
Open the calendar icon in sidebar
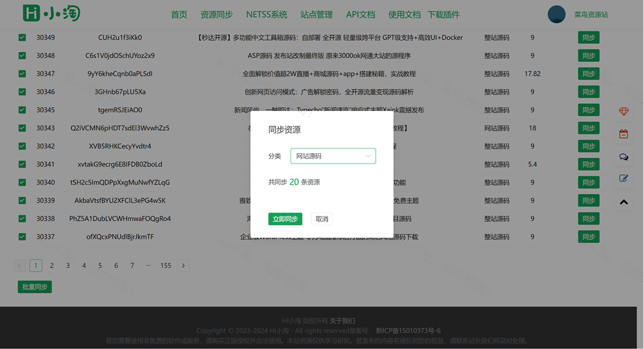(x=624, y=134)
